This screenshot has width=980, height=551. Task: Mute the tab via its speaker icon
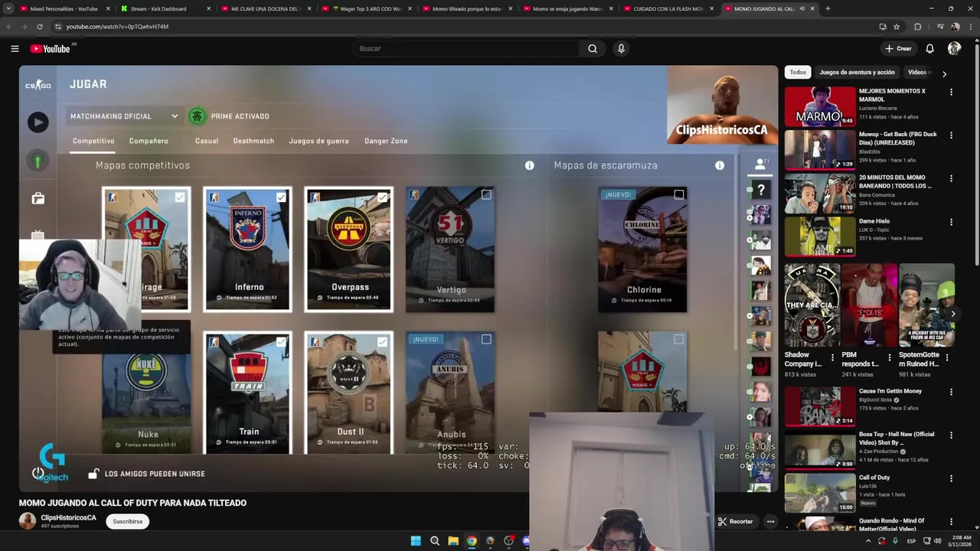click(x=802, y=8)
